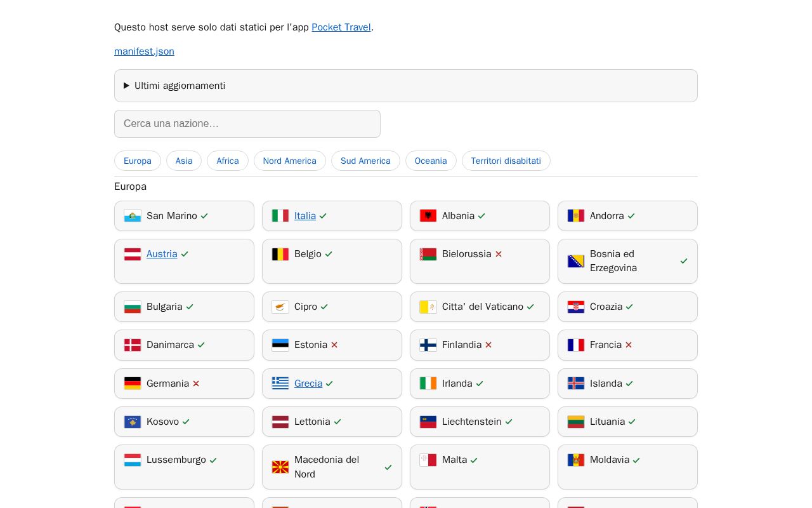Click the Irlanda country name

click(457, 384)
